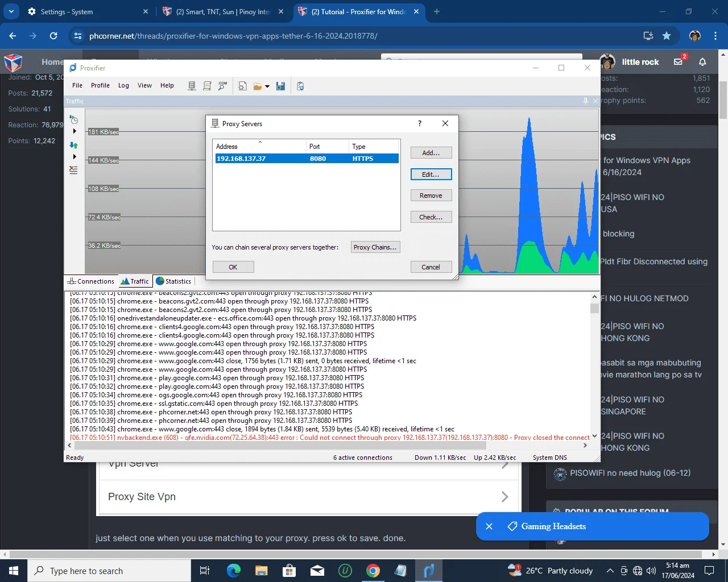Image resolution: width=728 pixels, height=582 pixels.
Task: Click the Save Profile floppy disk icon
Action: click(x=280, y=86)
